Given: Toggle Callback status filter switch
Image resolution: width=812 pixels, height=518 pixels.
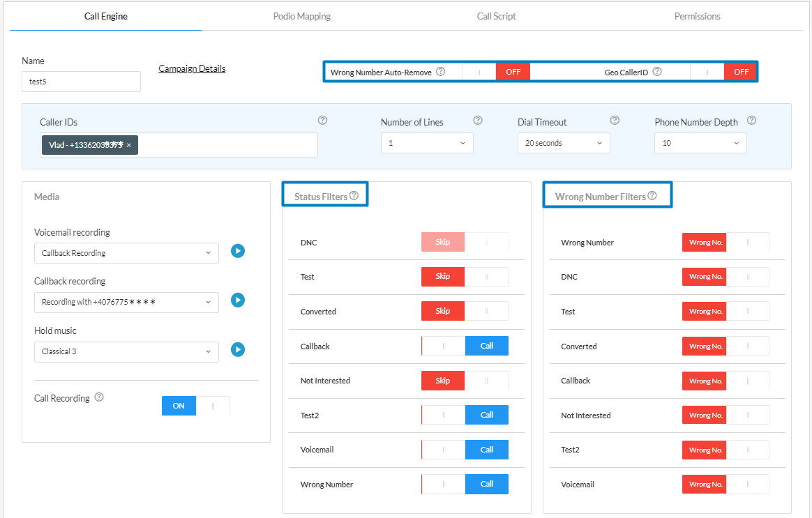Looking at the screenshot, I should [x=465, y=346].
